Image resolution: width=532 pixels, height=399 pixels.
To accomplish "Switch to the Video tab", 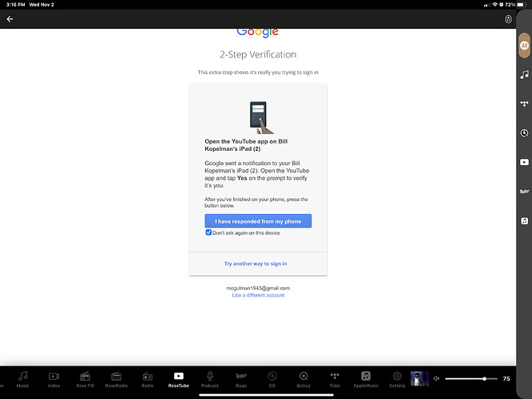I will click(x=54, y=379).
